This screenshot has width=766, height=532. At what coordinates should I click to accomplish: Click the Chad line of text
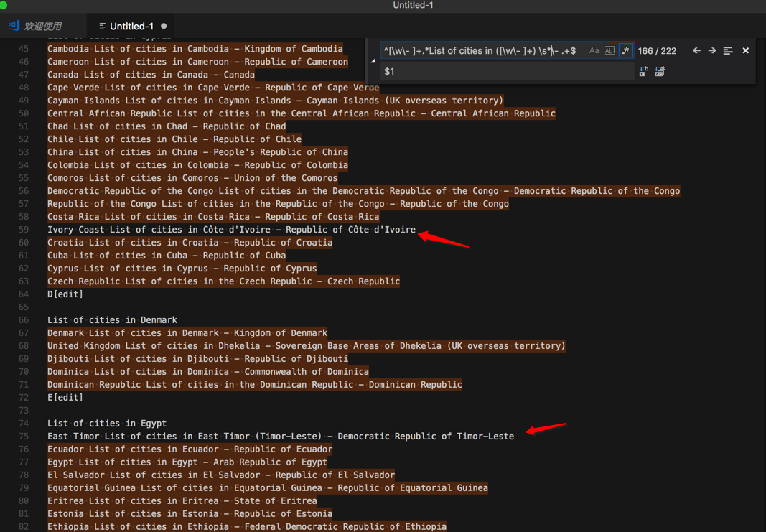point(167,126)
